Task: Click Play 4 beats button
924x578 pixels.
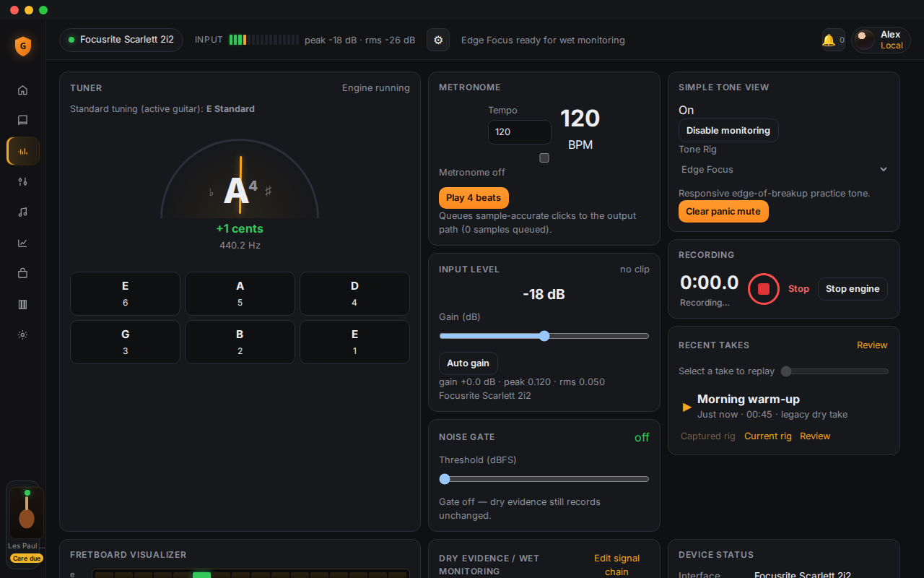Action: point(474,198)
